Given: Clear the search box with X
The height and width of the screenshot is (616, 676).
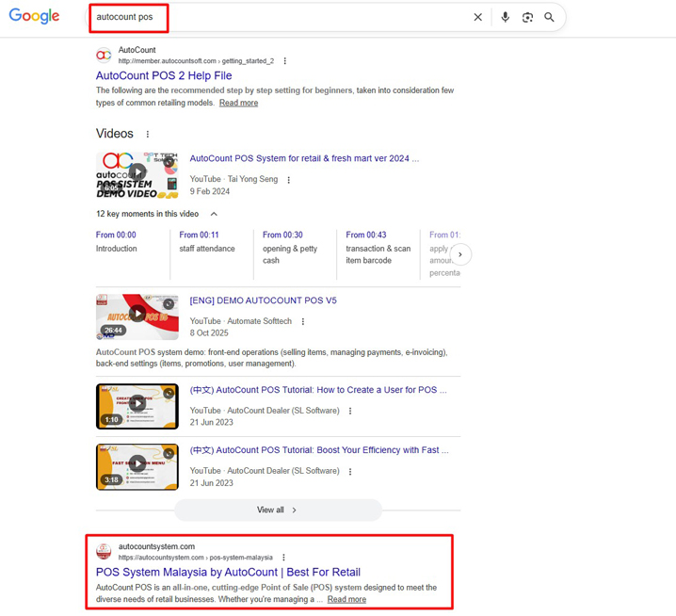Looking at the screenshot, I should click(x=477, y=17).
